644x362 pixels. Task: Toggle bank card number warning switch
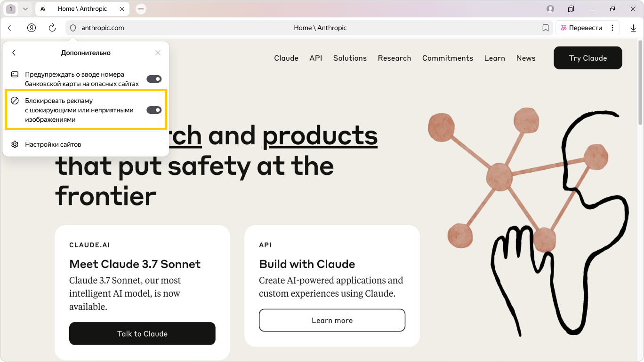point(154,79)
